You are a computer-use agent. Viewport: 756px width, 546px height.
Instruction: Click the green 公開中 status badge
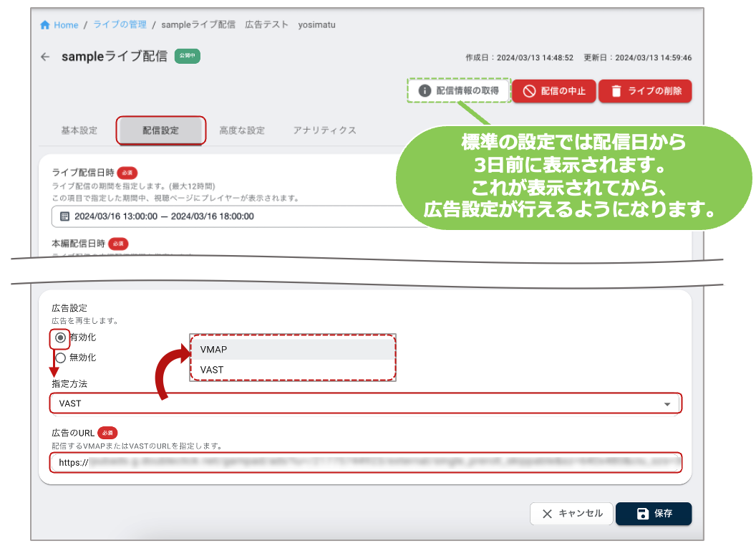pyautogui.click(x=187, y=55)
